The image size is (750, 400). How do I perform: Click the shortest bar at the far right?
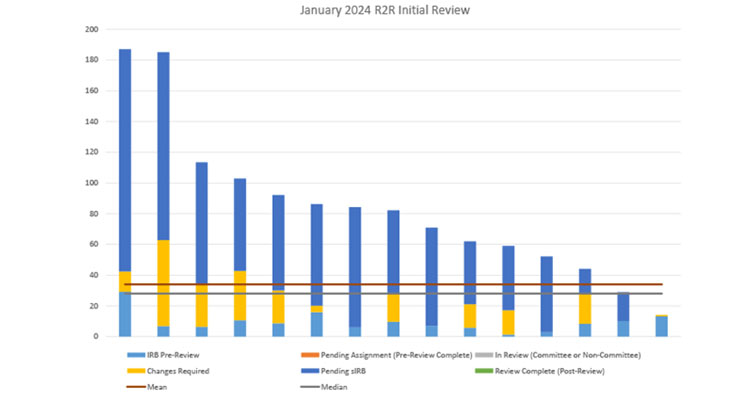[x=662, y=326]
